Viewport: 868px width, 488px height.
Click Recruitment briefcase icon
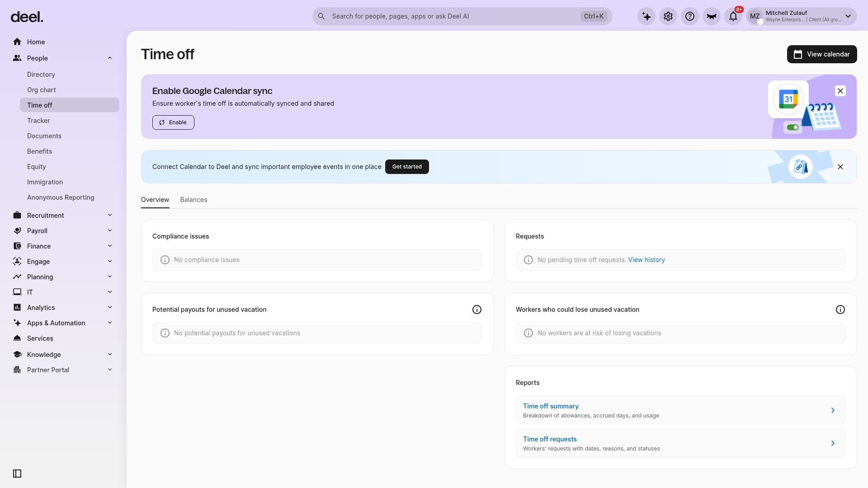click(x=17, y=215)
